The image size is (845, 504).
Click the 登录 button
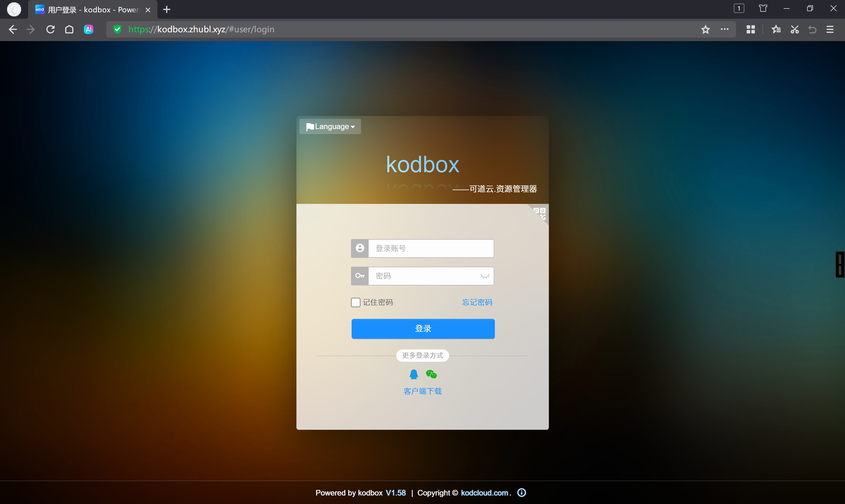point(423,328)
